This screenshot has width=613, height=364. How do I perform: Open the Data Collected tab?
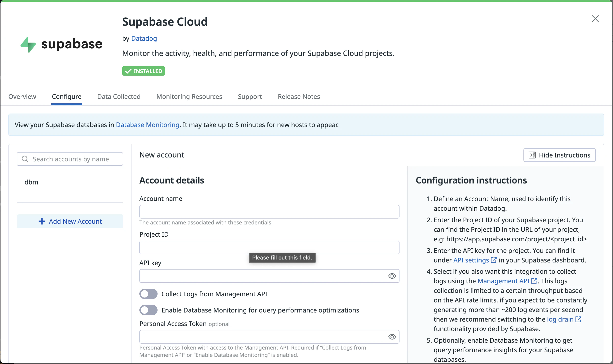119,97
